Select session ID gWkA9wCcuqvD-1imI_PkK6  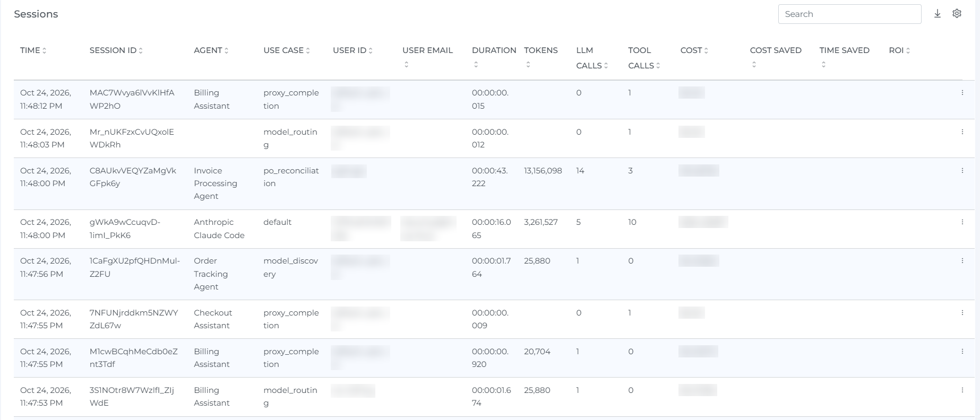tap(125, 229)
